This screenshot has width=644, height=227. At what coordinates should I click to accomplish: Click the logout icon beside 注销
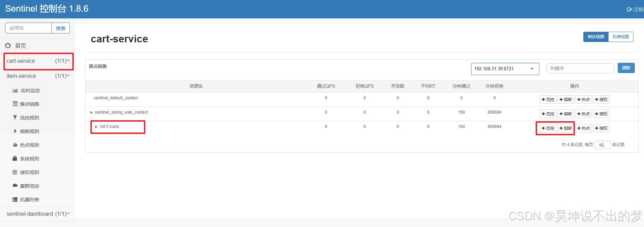pos(629,10)
